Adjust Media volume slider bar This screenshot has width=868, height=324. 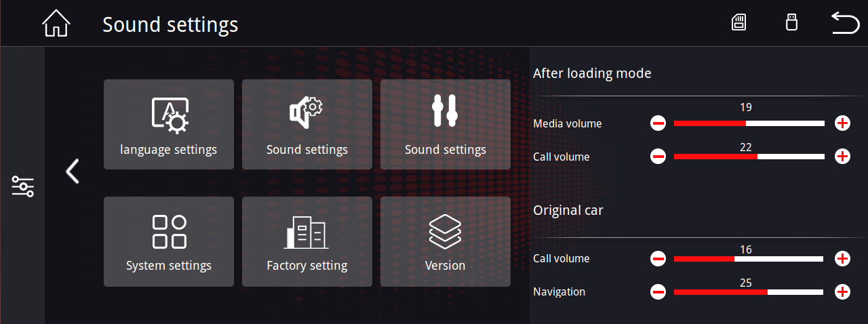749,123
